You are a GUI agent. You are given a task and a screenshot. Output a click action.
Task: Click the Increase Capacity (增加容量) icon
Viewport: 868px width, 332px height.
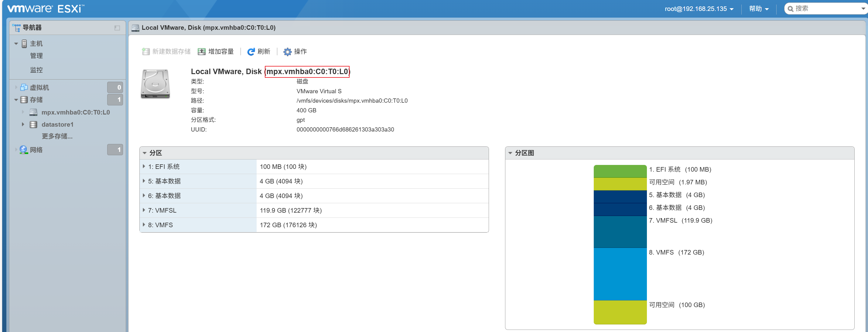(201, 52)
